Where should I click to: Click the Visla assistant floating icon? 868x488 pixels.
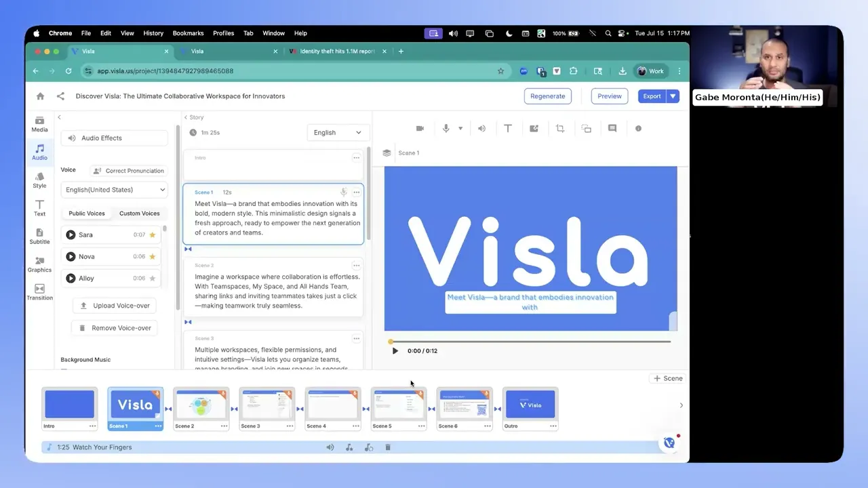pos(670,443)
